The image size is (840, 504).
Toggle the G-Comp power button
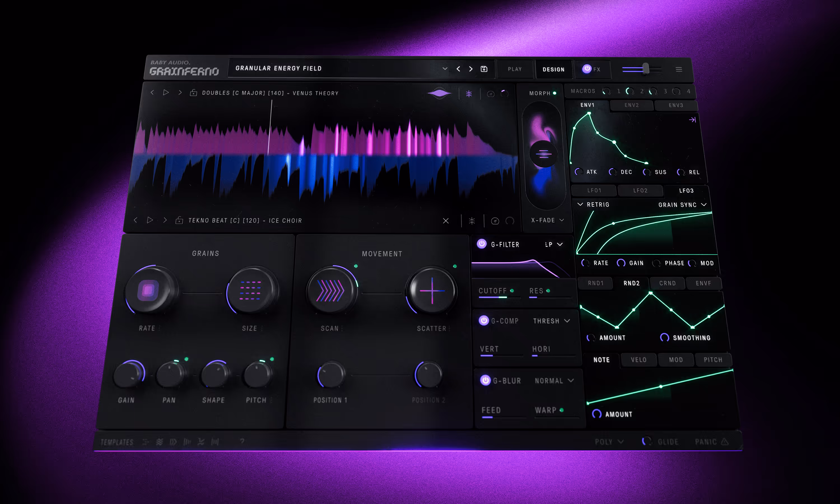coord(484,320)
